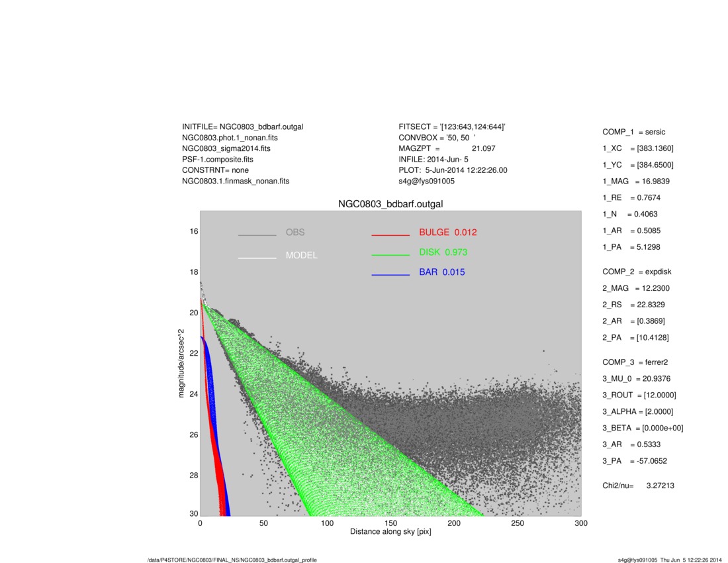728x563 pixels.
Task: Click the plot title NGC0803_bdbarf.outgal
Action: [390, 204]
